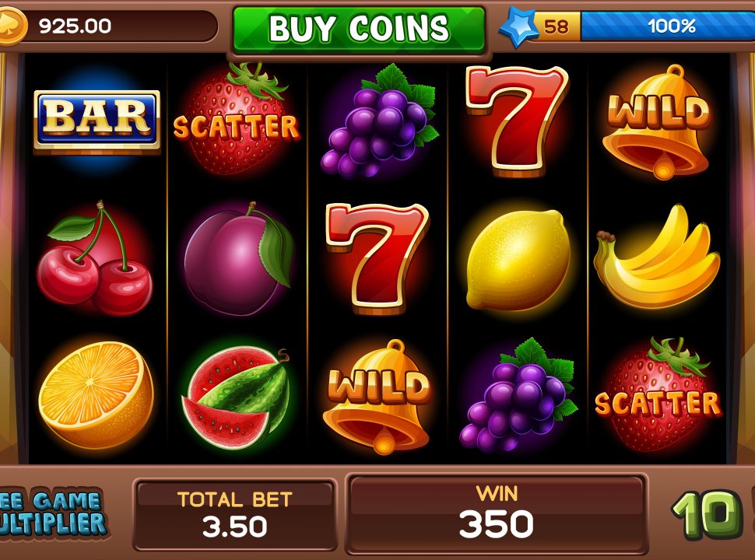Image resolution: width=755 pixels, height=560 pixels.
Task: Open the TOTAL BET 3.50 panel
Action: [x=234, y=514]
